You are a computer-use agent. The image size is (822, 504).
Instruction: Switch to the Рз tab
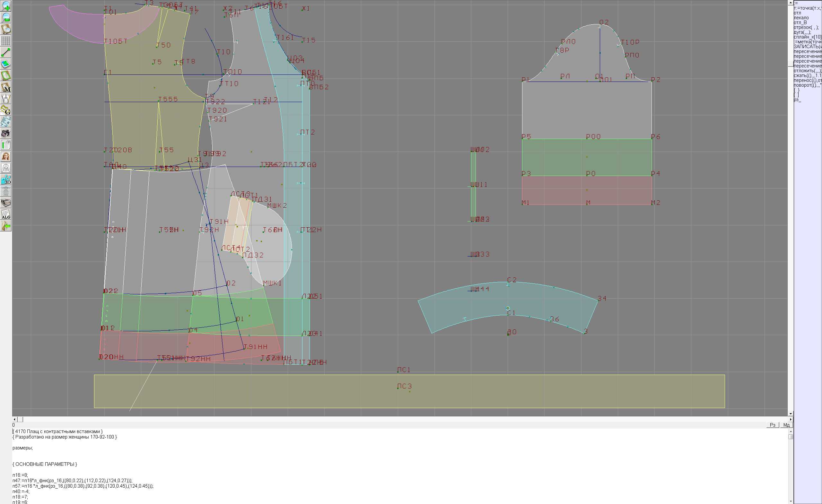tap(773, 425)
